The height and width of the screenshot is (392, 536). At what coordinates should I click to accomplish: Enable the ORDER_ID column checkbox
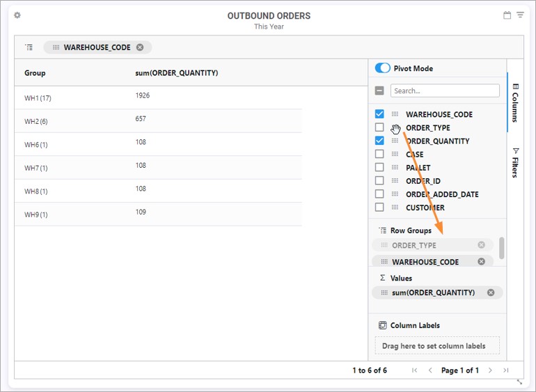click(379, 181)
